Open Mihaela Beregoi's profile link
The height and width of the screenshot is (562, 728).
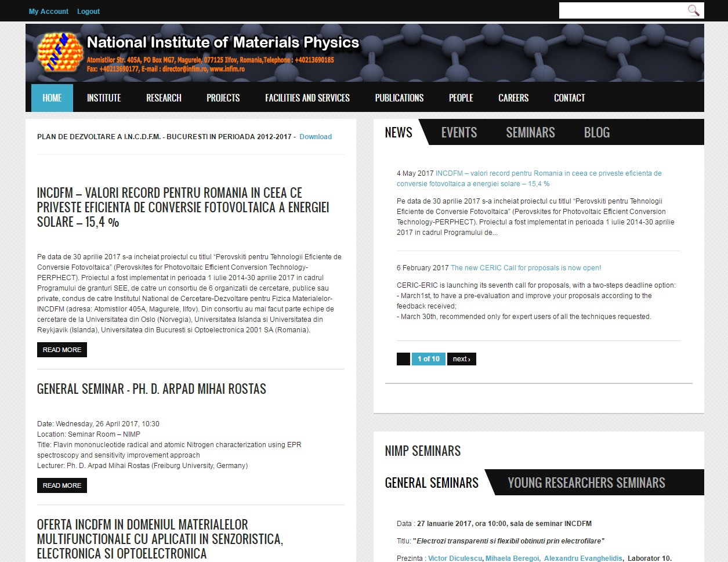click(512, 558)
